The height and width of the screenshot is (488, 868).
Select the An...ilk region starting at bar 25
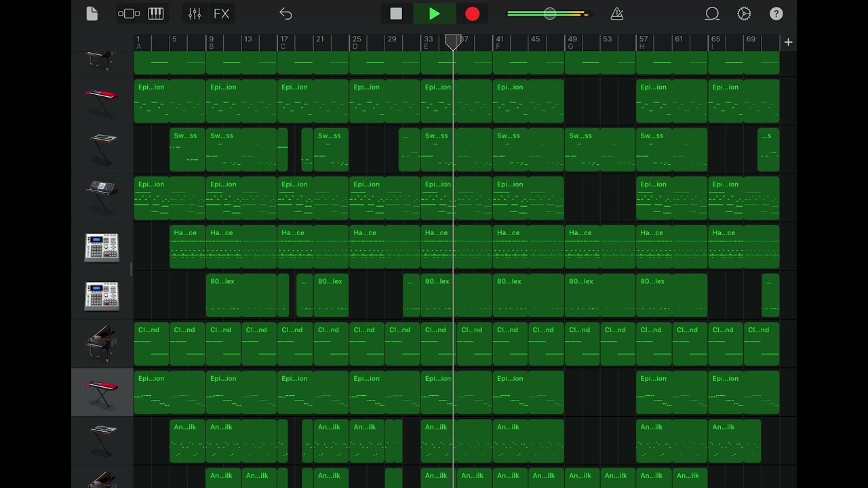click(x=367, y=441)
